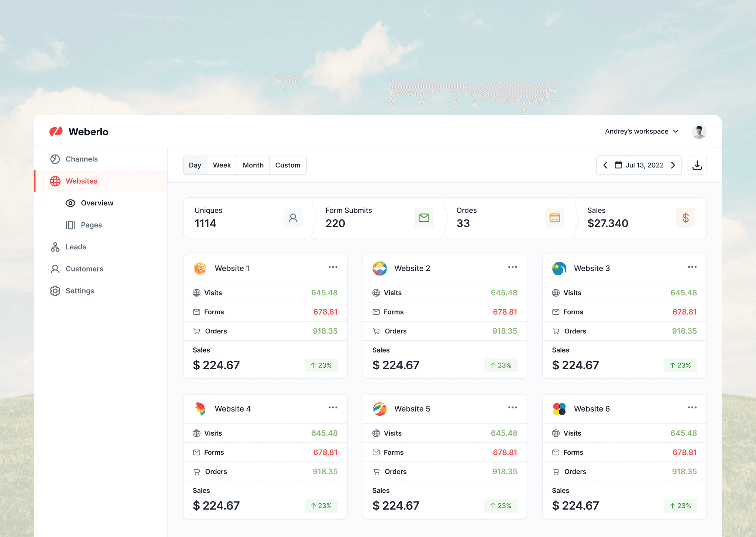
Task: Open Website 5 options menu
Action: [512, 408]
